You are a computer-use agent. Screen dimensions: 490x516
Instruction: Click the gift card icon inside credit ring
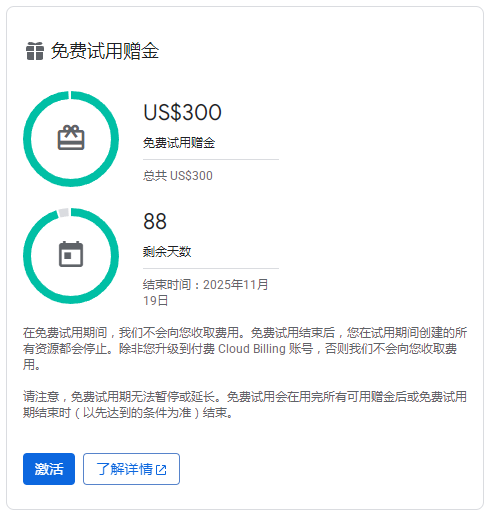tap(71, 138)
